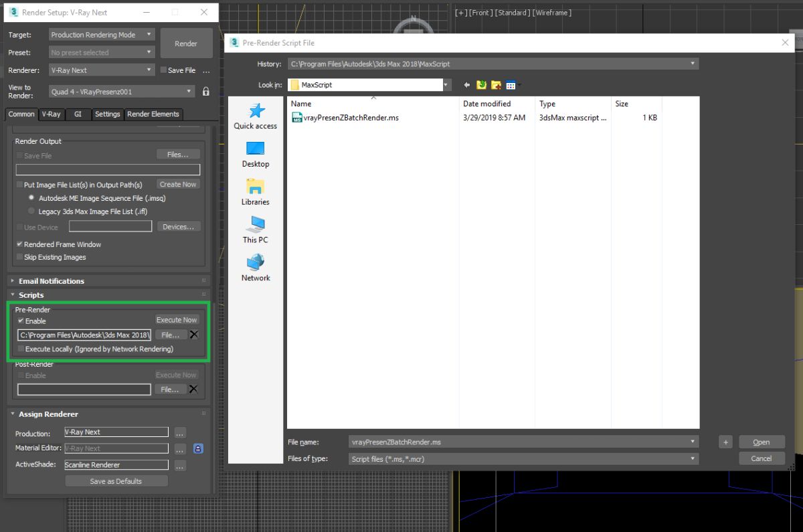This screenshot has height=532, width=803.
Task: Open the Preset dropdown
Action: (102, 52)
